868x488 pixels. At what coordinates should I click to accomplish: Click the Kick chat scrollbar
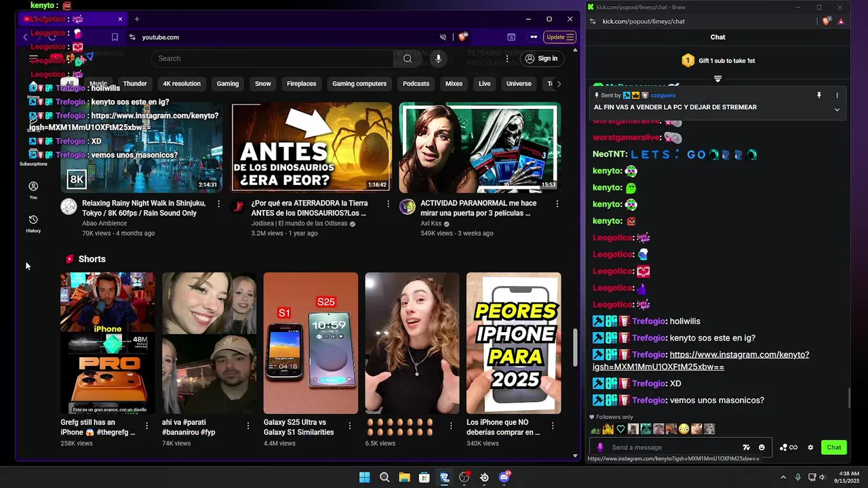[849, 399]
